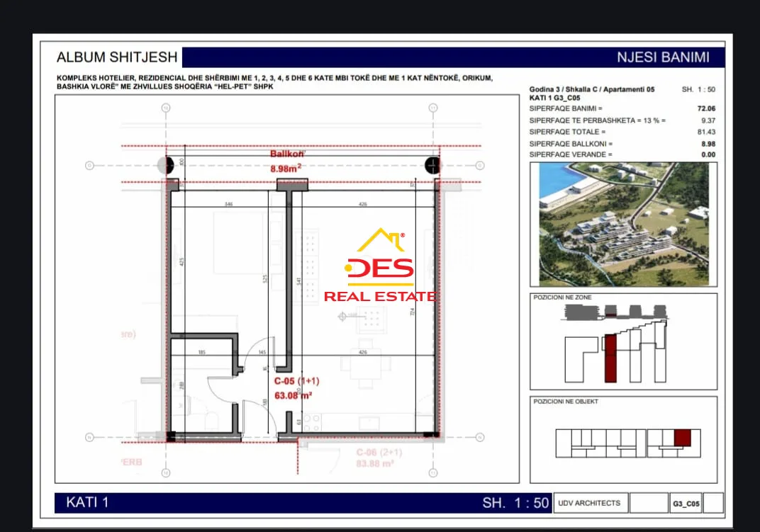Viewport: 760px width, 532px height.
Task: Click "KATI 1" in the blue footer bar
Action: click(87, 502)
